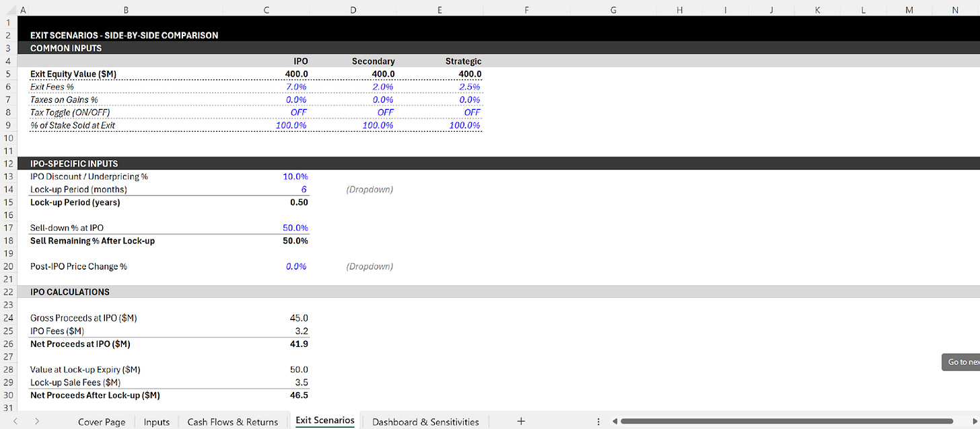Open the Cash Flows & Returns sheet
The height and width of the screenshot is (429, 980).
233,422
